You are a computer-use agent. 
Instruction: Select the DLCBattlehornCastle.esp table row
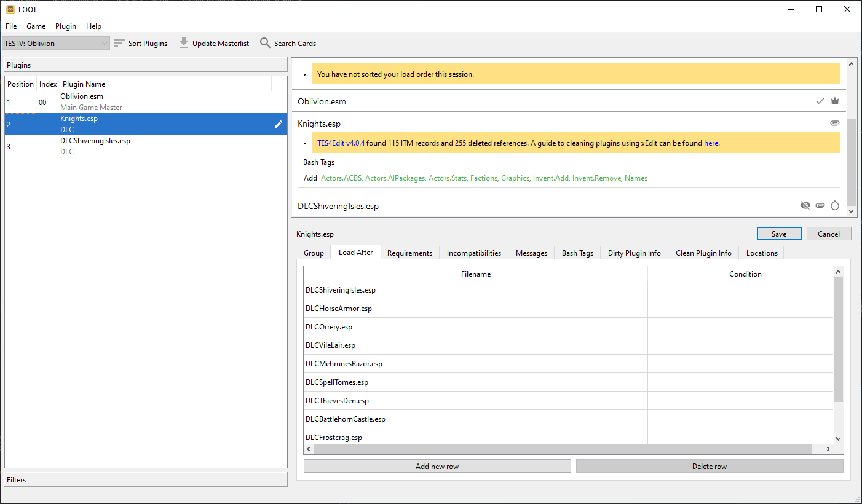click(569, 419)
